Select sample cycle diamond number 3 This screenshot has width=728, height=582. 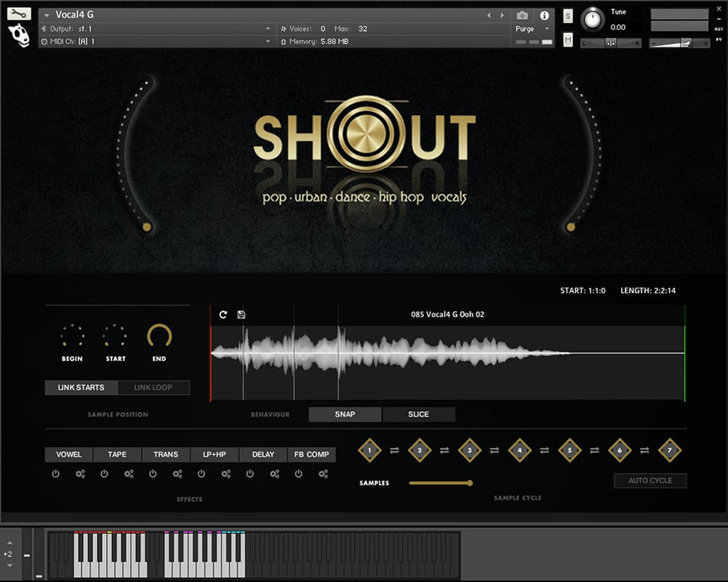[x=469, y=450]
